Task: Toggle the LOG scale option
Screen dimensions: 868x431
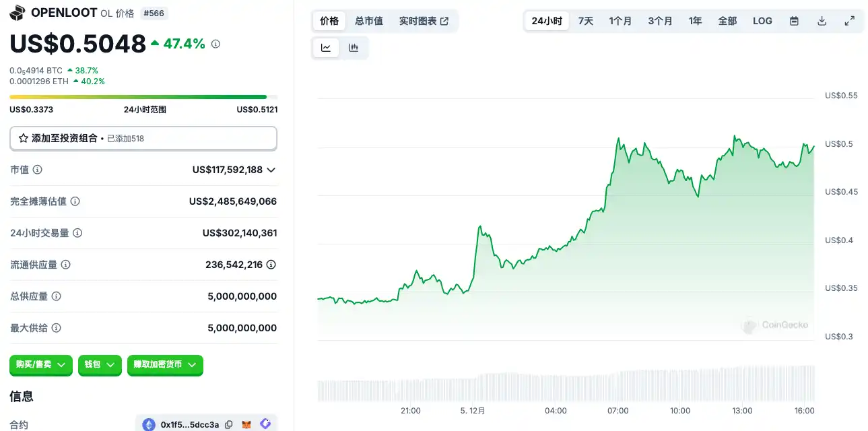Action: click(x=762, y=21)
